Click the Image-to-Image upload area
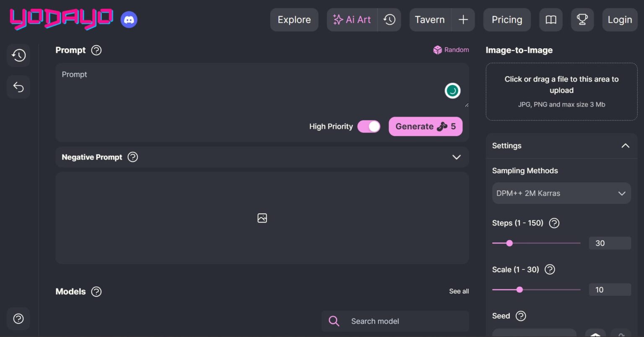 click(561, 91)
